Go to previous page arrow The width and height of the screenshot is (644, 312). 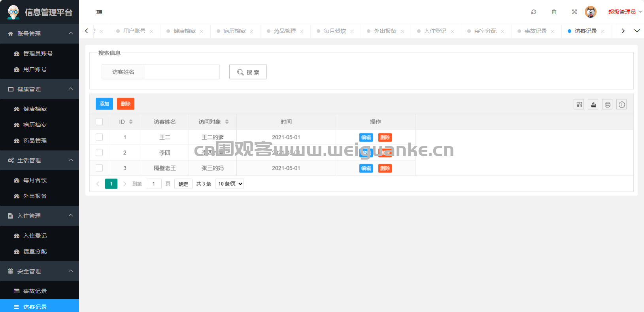point(98,184)
